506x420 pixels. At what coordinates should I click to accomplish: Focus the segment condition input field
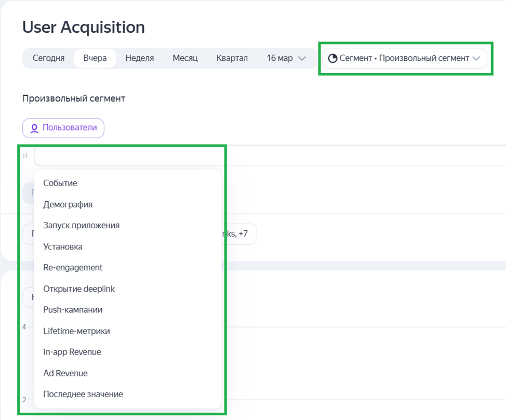(x=260, y=156)
